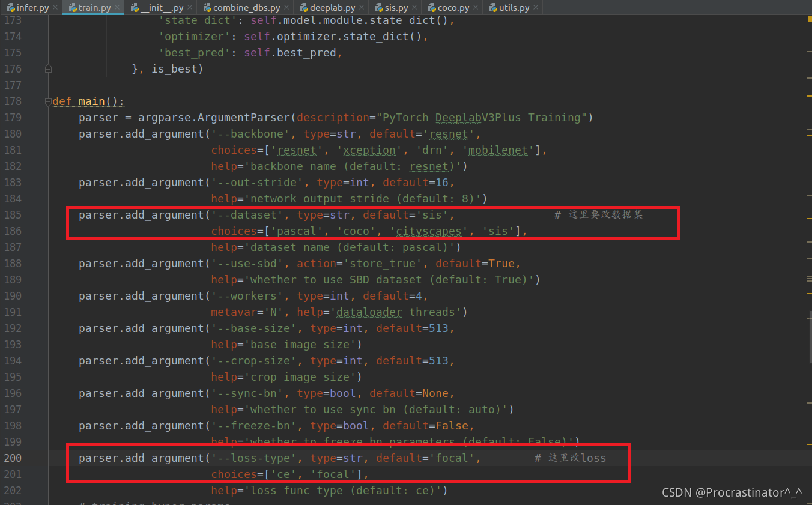Click 'dataloader threads' help text
812x505 pixels.
pos(396,312)
